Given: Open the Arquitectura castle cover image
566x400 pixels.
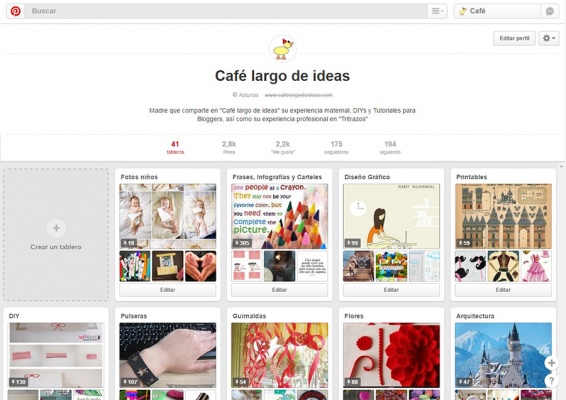Looking at the screenshot, I should point(503,355).
